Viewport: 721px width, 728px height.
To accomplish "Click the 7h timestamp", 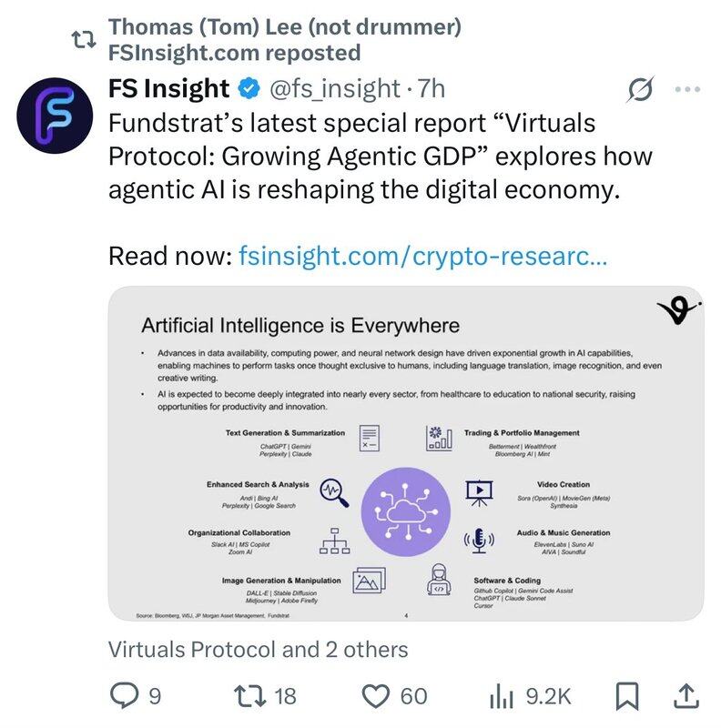I will 432,89.
